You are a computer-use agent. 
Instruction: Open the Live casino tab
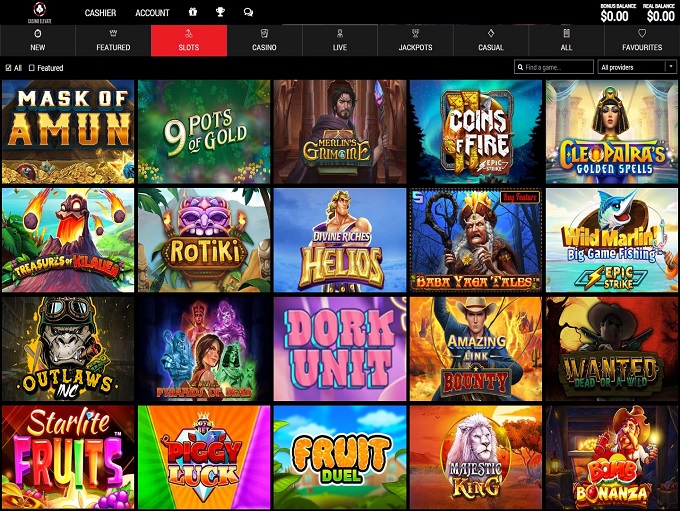tap(340, 41)
